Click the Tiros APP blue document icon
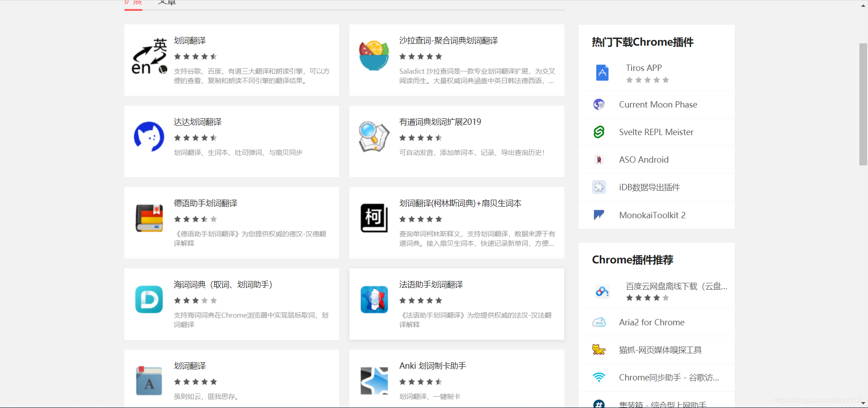Viewport: 868px width, 408px height. click(602, 73)
